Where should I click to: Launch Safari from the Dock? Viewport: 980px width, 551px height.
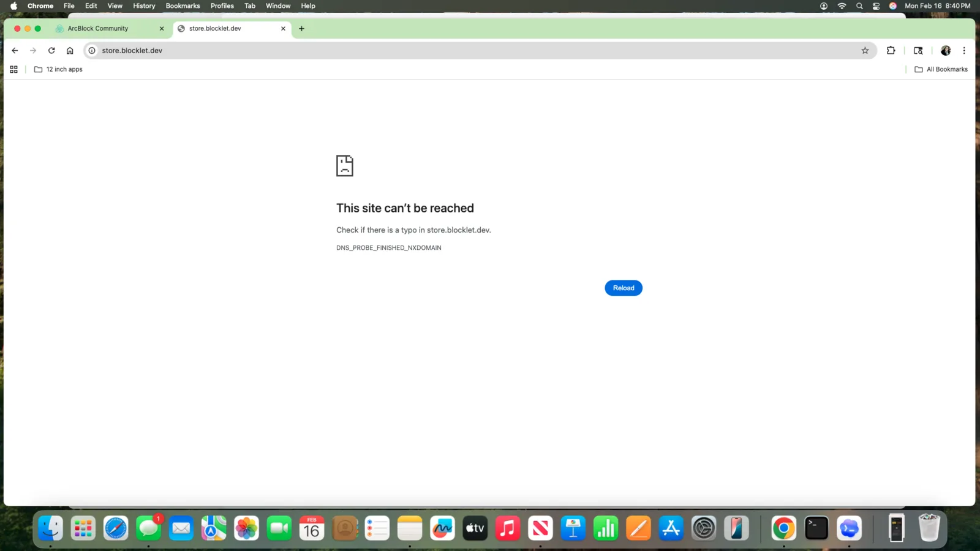pos(116,528)
